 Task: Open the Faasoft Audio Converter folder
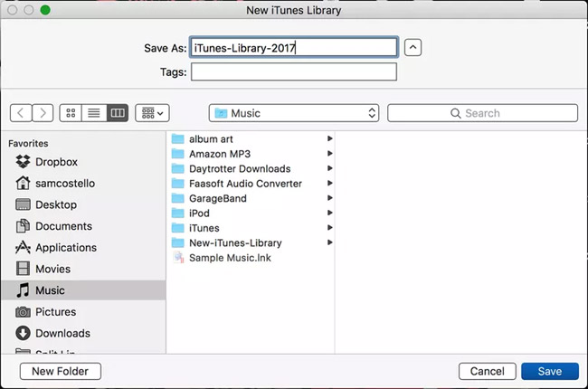(252, 184)
